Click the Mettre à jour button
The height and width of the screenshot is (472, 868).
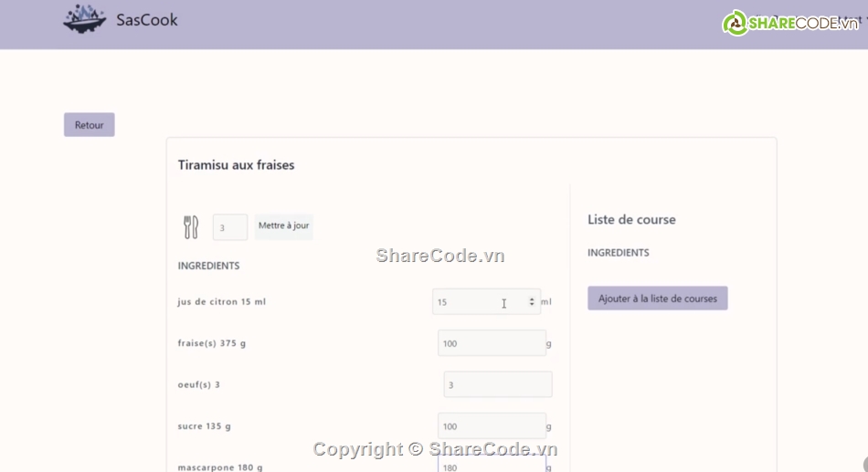point(283,226)
